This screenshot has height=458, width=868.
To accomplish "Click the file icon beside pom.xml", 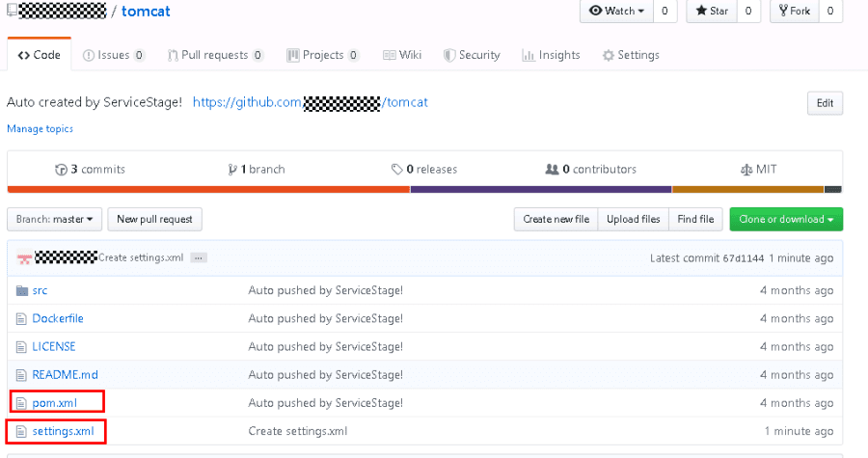I will [x=21, y=403].
